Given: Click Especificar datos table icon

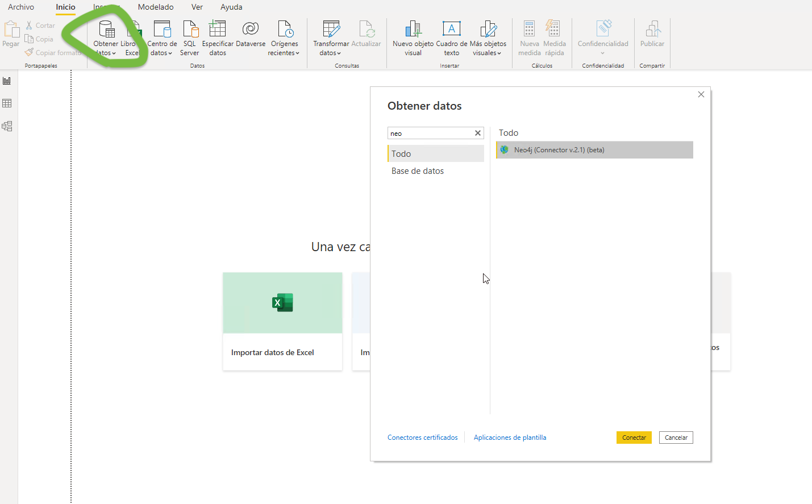Looking at the screenshot, I should (218, 30).
